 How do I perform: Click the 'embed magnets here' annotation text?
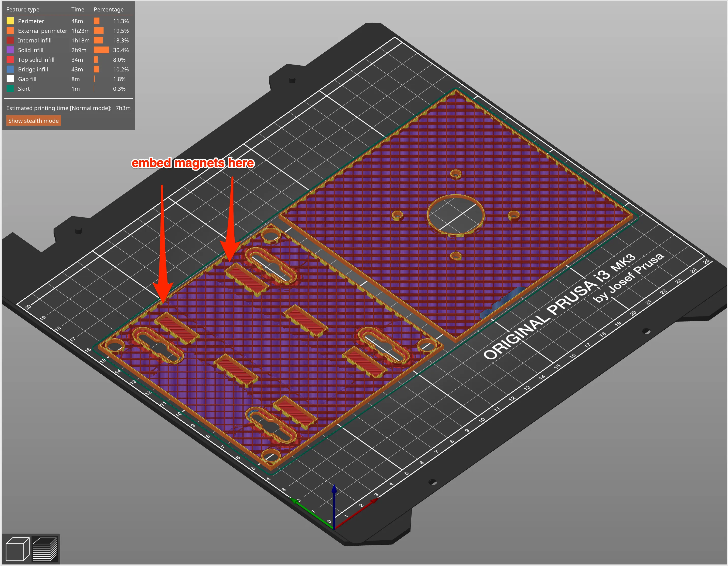193,163
